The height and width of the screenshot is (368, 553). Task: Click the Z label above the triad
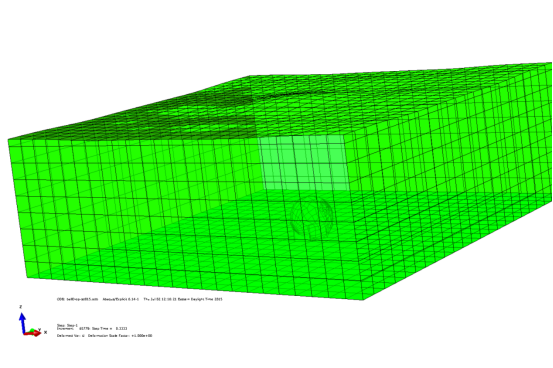[21, 307]
